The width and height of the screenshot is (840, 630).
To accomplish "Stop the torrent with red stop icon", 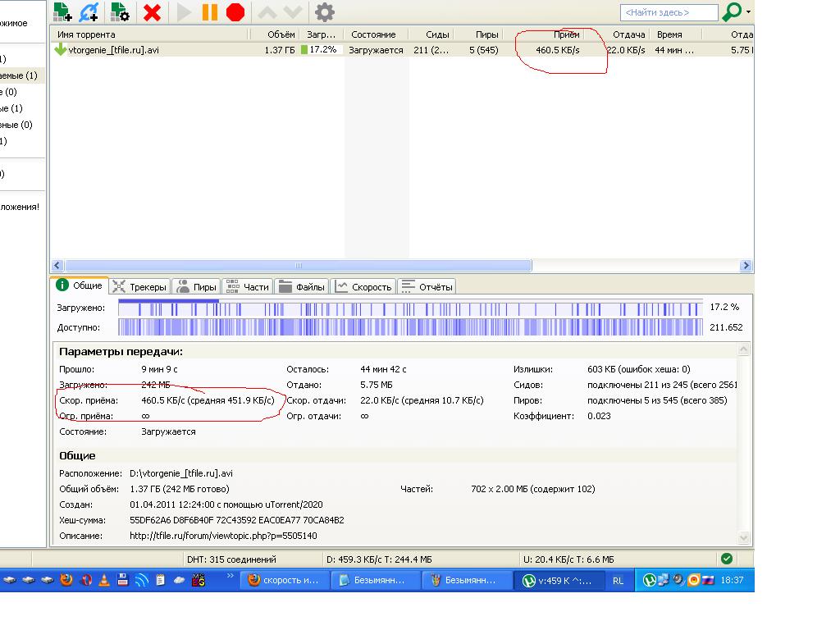I will click(235, 11).
